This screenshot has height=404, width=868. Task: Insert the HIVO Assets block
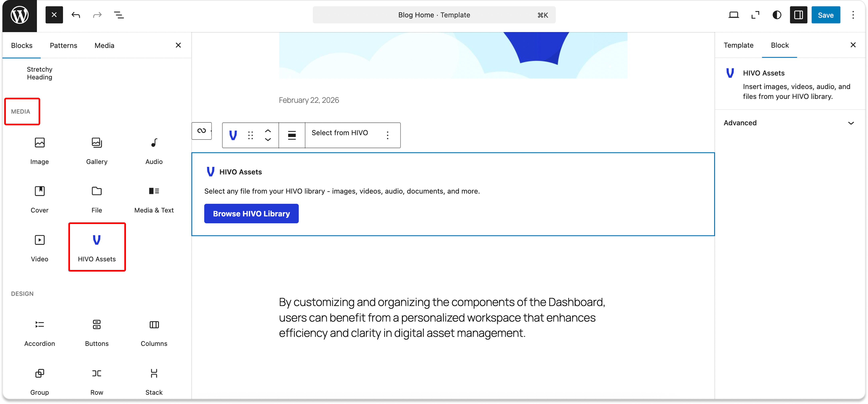(97, 247)
